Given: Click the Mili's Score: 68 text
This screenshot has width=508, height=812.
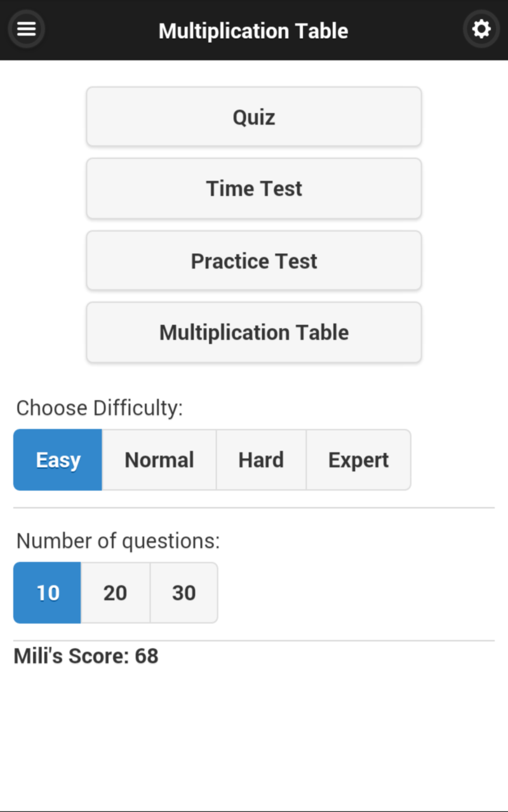Looking at the screenshot, I should tap(86, 656).
